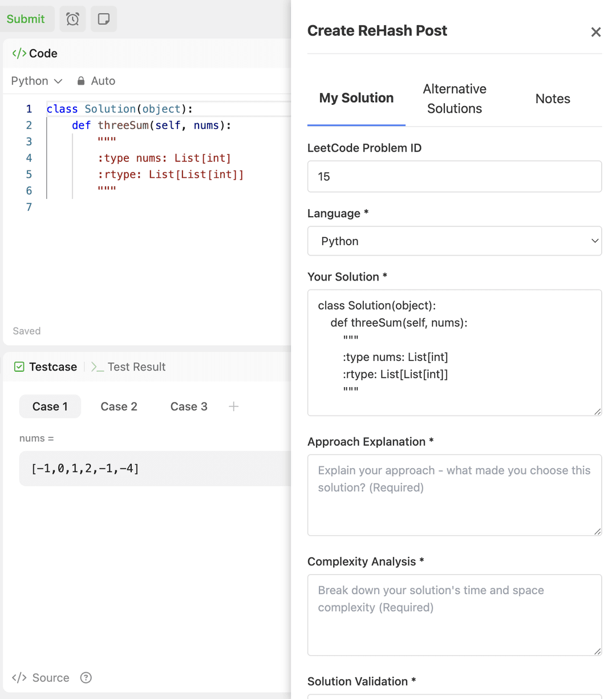Open the Notes tab
616x699 pixels.
[552, 98]
